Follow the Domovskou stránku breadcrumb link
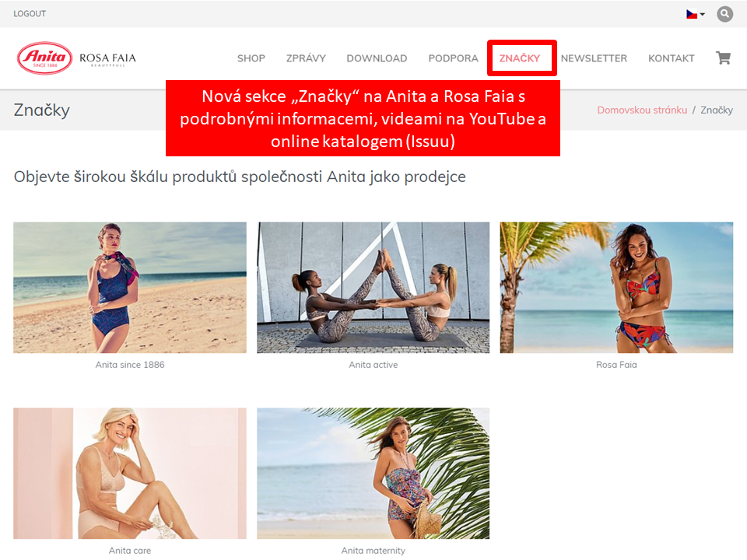The width and height of the screenshot is (747, 560). tap(642, 110)
